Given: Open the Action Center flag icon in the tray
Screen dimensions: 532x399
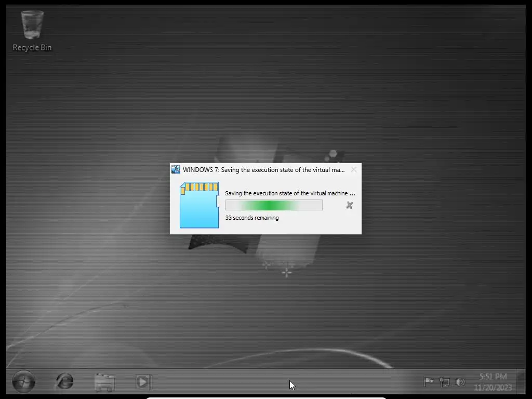Looking at the screenshot, I should [x=429, y=382].
